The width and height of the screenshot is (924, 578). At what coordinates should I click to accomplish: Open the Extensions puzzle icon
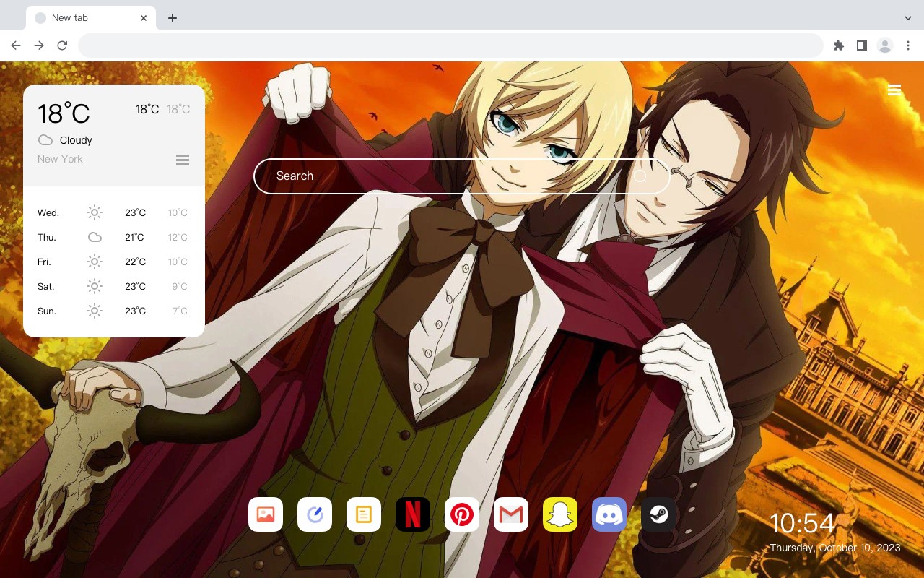[838, 46]
